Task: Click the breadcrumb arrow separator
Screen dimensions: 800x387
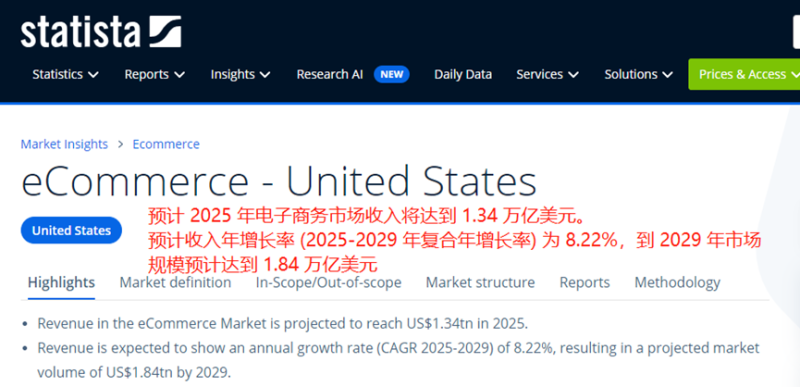Action: click(120, 144)
